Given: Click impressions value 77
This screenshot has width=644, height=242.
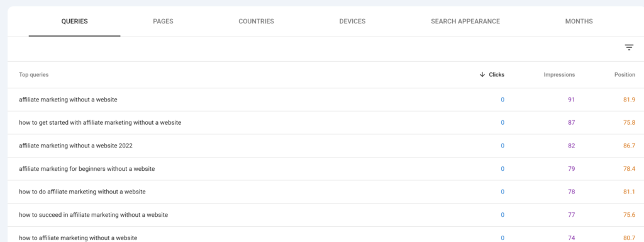Looking at the screenshot, I should (x=571, y=215).
